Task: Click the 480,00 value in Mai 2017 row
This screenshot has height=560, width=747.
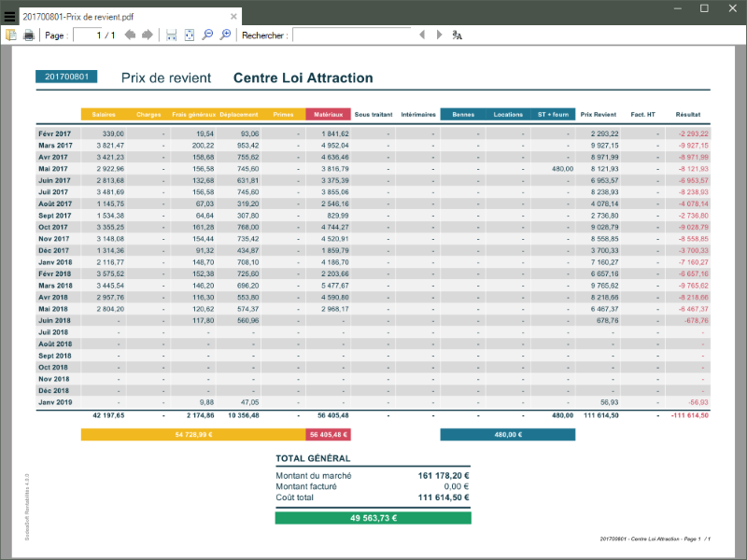Action: [x=563, y=169]
